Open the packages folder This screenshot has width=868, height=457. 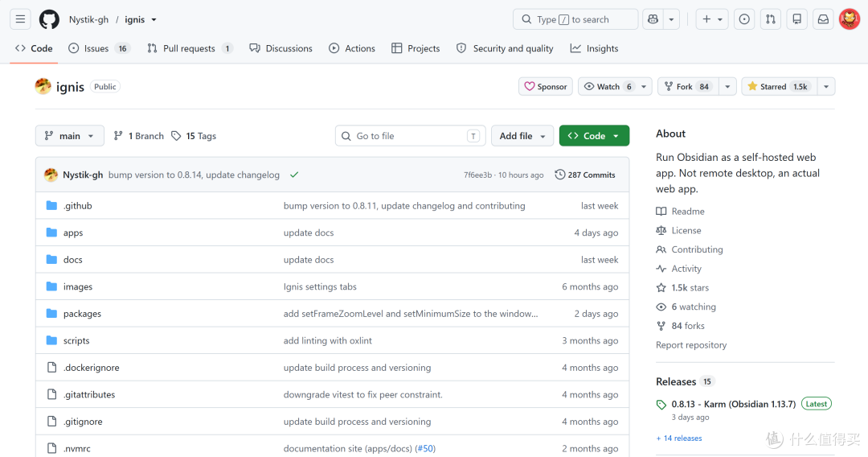coord(83,314)
